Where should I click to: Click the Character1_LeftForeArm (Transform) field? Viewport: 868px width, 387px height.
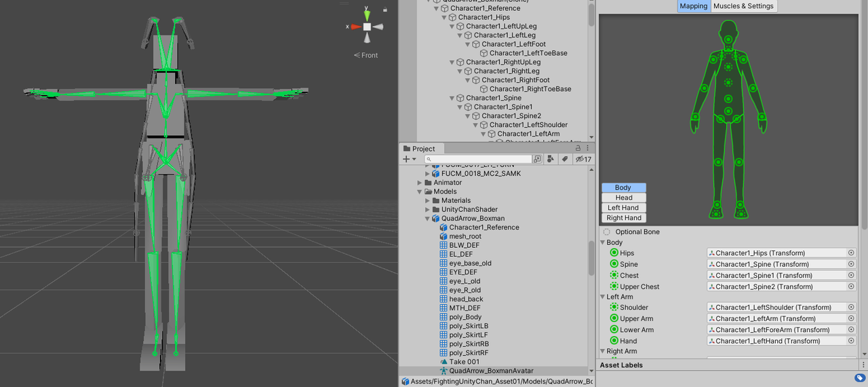pyautogui.click(x=781, y=330)
